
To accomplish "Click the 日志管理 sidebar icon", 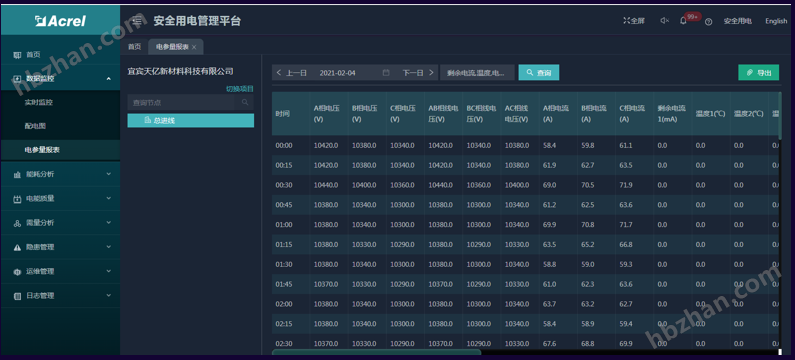I will tap(17, 296).
